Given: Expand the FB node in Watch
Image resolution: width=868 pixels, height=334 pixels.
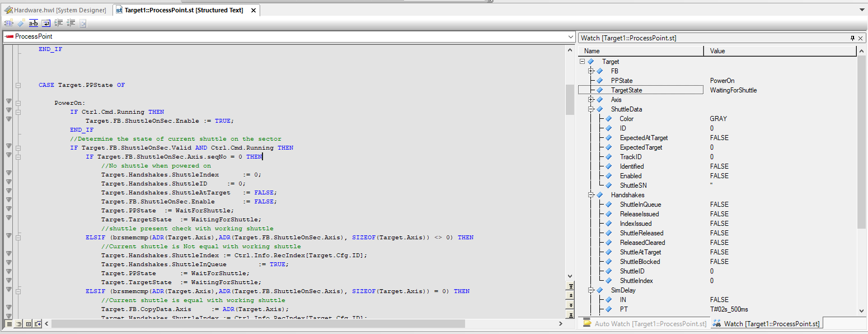Looking at the screenshot, I should [591, 71].
